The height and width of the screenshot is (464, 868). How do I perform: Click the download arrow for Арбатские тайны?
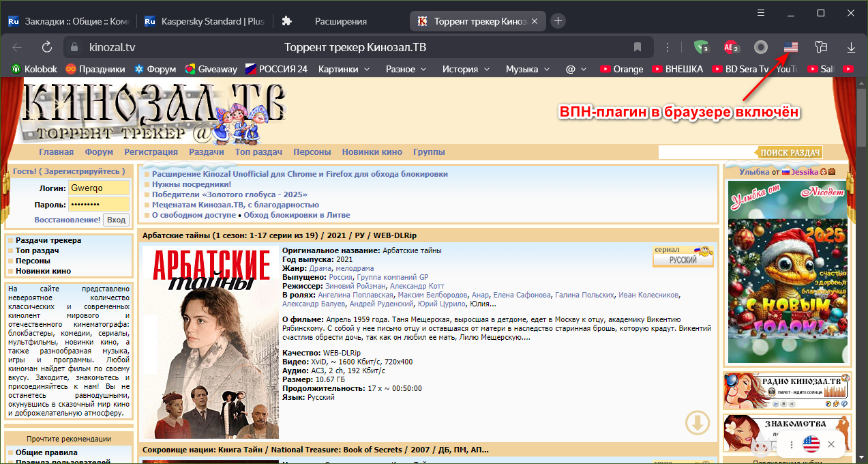click(697, 423)
